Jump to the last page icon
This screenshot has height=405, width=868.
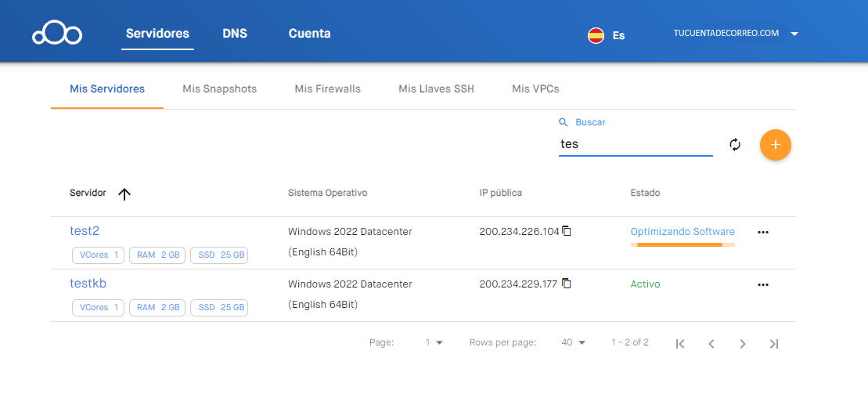pos(774,344)
